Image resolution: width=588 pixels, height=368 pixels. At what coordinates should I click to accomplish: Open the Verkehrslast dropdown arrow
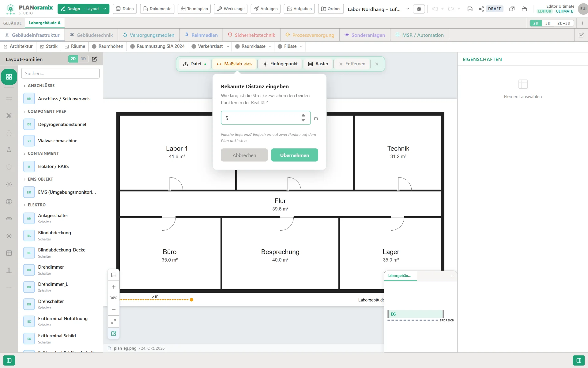(228, 47)
